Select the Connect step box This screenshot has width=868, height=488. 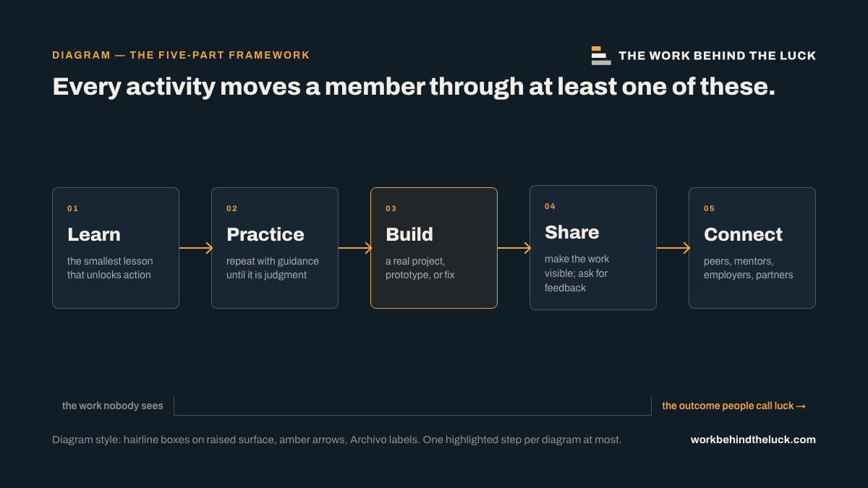(752, 248)
